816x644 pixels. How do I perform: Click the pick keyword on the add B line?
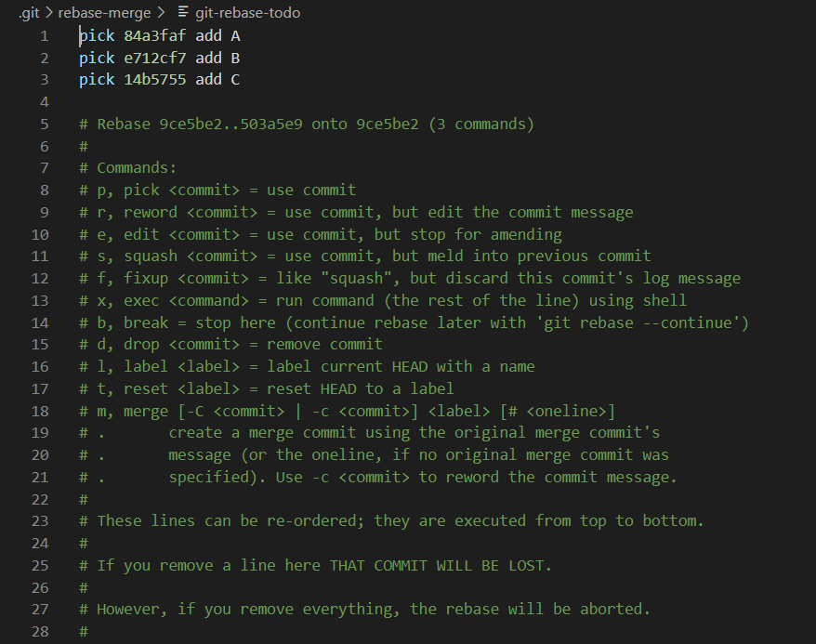(97, 58)
